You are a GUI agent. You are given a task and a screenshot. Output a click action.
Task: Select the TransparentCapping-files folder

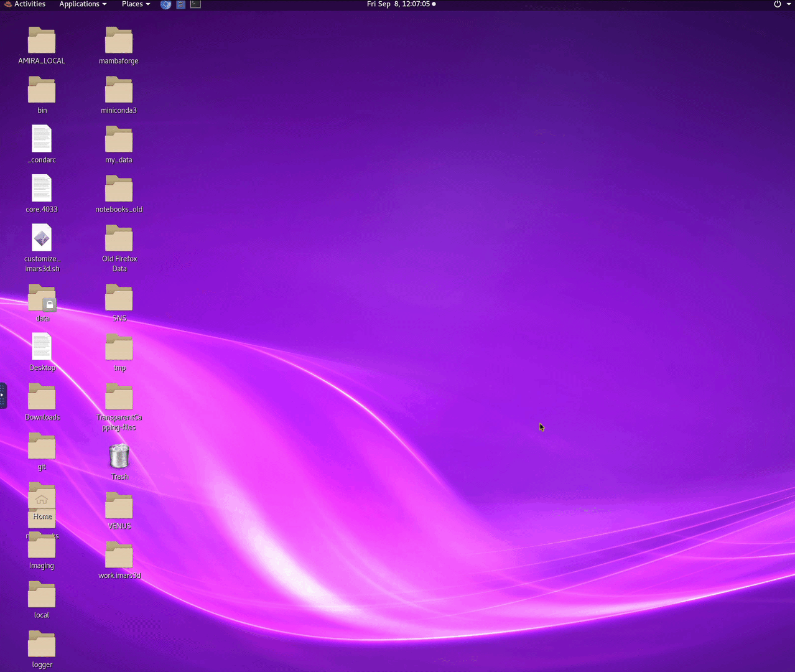tap(119, 398)
